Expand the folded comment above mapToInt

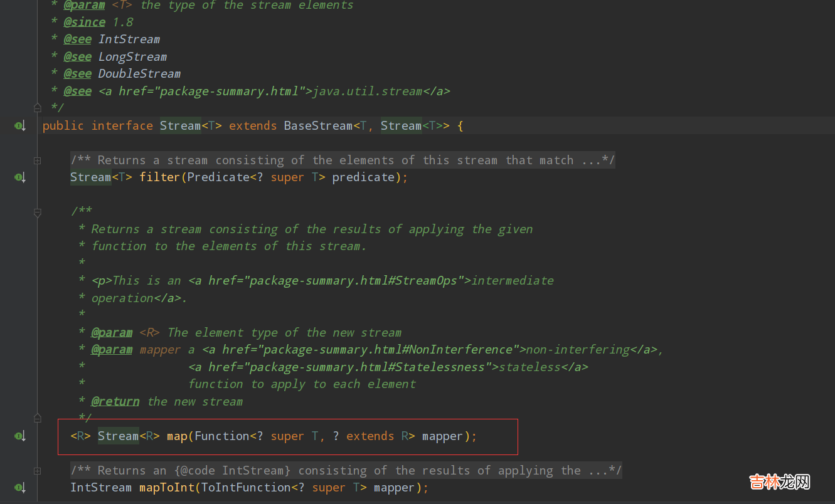(x=38, y=471)
